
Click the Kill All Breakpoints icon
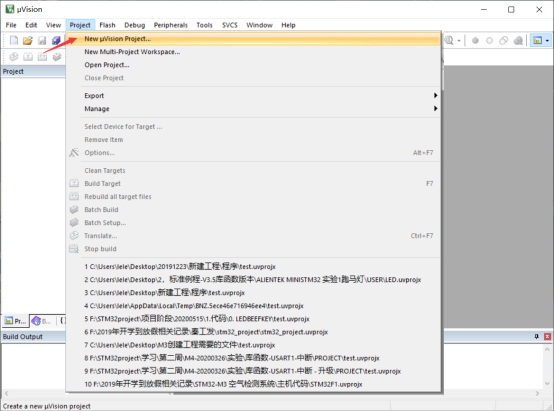(518, 41)
